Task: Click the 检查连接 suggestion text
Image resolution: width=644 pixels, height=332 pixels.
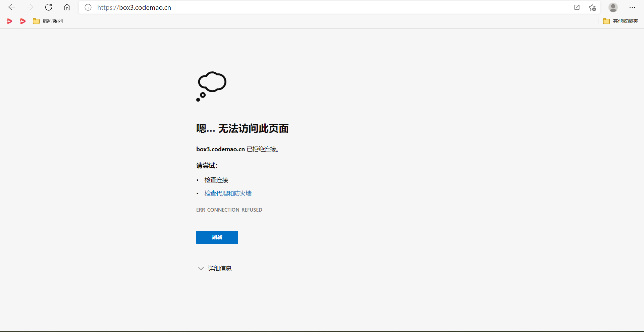Action: (x=216, y=180)
